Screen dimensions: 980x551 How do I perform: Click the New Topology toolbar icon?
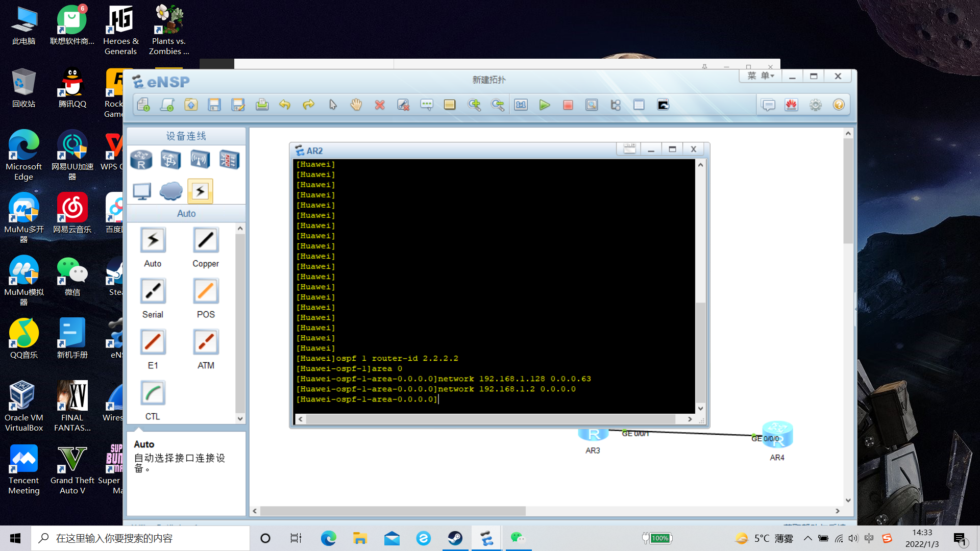click(143, 105)
